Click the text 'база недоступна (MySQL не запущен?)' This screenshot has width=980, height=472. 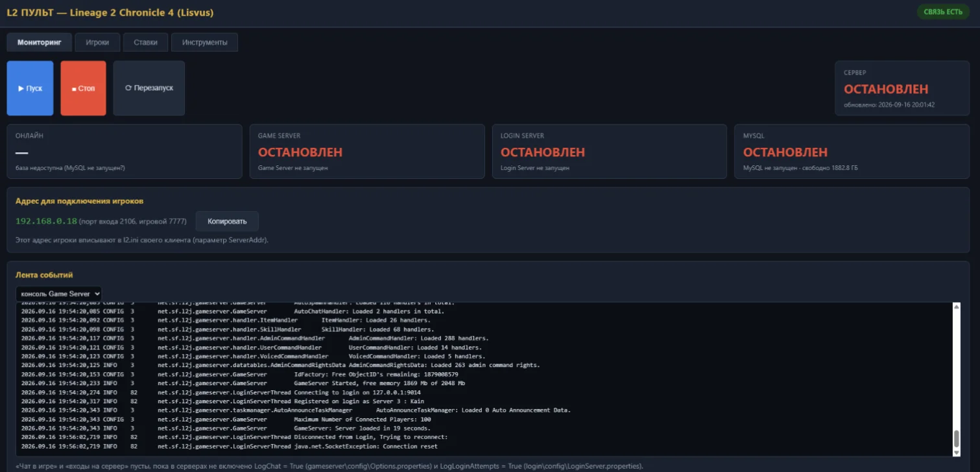point(70,168)
